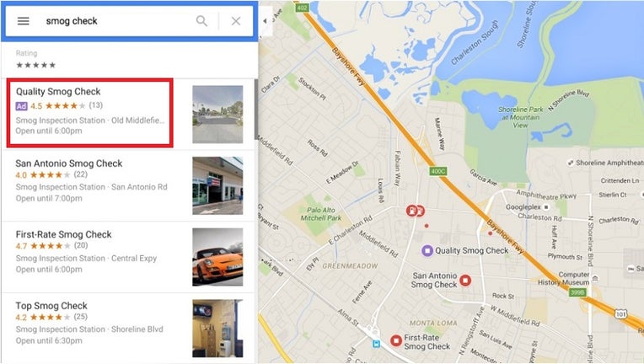Image resolution: width=644 pixels, height=364 pixels.
Task: Click the magnifying glass search icon
Action: 201,21
